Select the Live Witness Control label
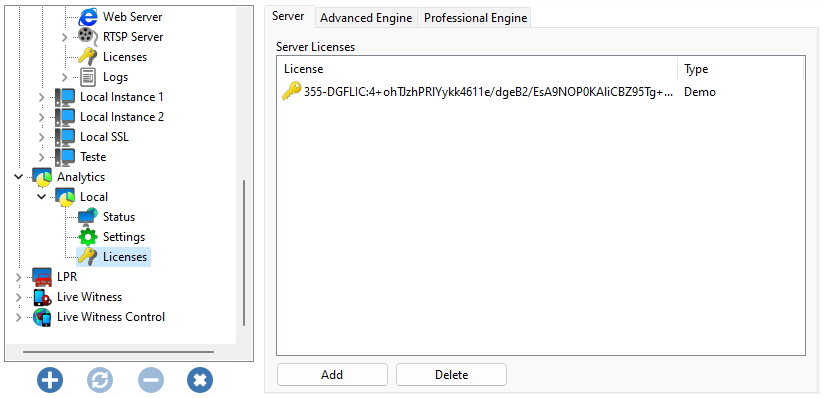Viewport: 825px width, 398px height. 111,317
